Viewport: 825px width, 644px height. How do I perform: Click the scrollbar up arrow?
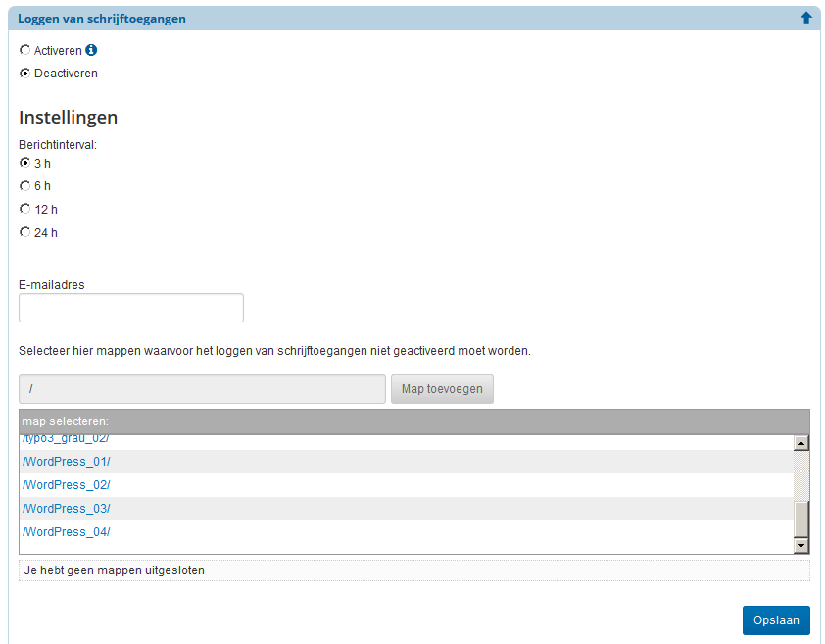click(801, 441)
